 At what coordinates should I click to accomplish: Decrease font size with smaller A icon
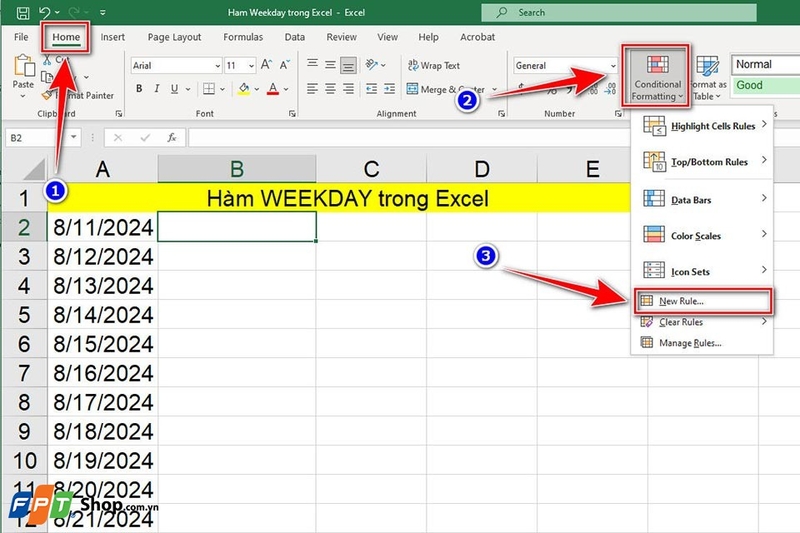pos(284,65)
